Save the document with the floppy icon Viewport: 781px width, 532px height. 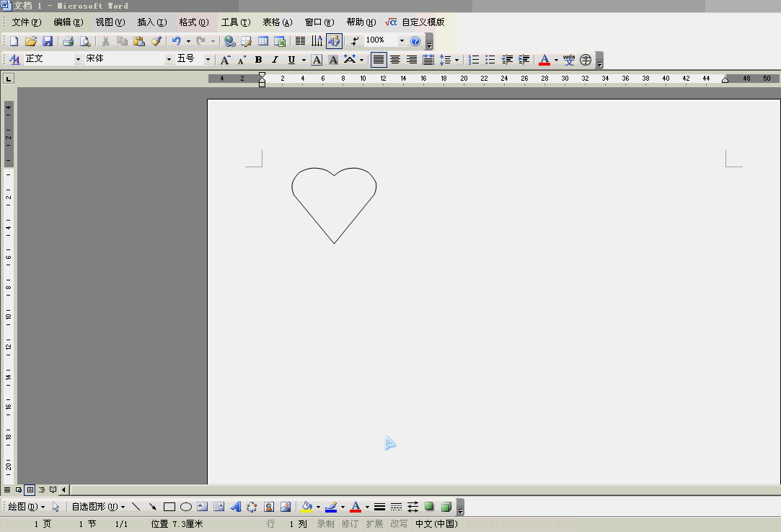coord(48,41)
